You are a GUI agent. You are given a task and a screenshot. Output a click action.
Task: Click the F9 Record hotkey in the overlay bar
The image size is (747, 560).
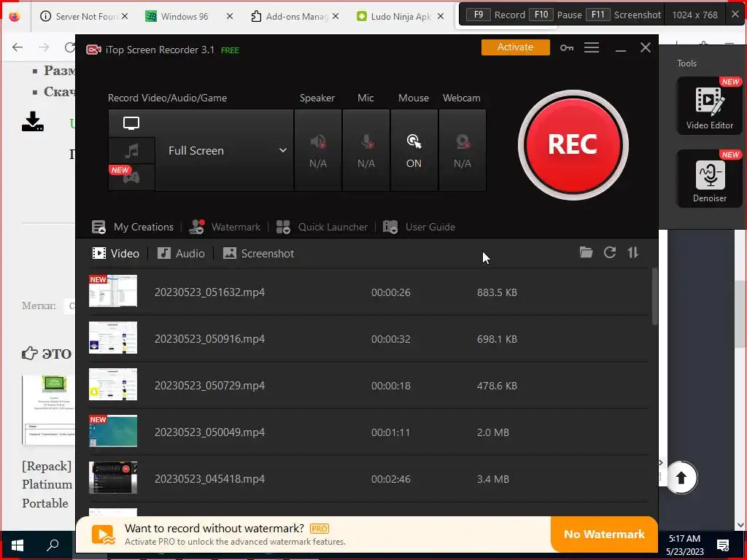coord(495,15)
